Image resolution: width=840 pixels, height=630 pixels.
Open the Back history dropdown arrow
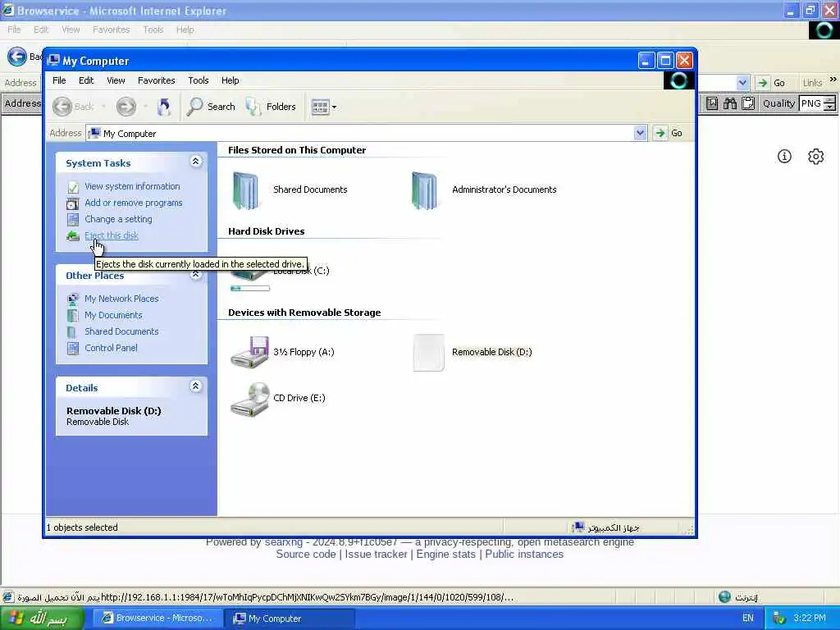pos(103,107)
